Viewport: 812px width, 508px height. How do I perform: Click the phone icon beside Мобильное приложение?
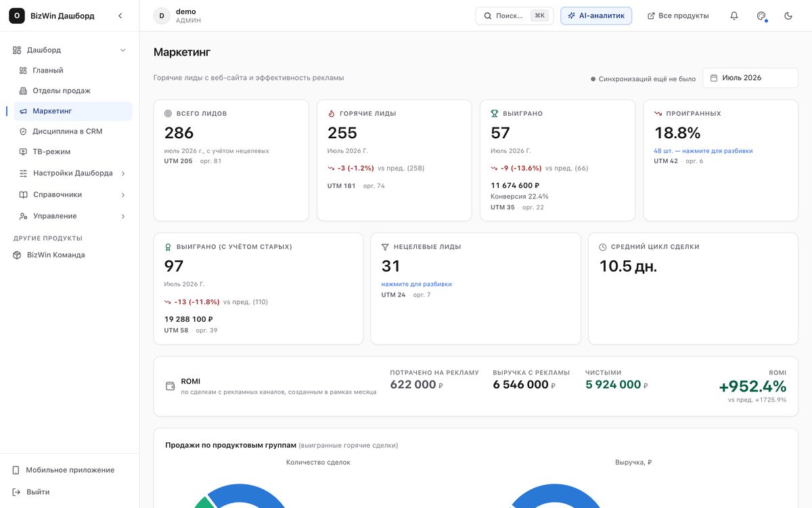[x=16, y=470]
